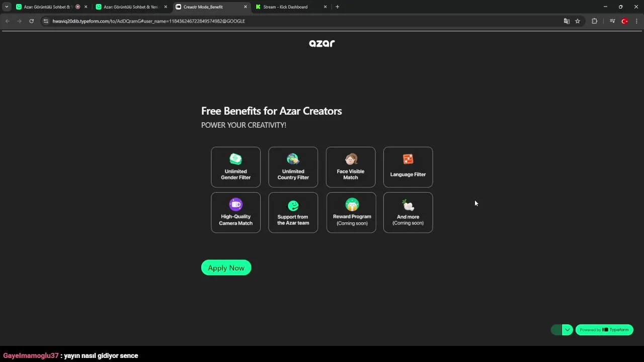The width and height of the screenshot is (644, 362).
Task: Click the Unlimited Gender Filter label
Action: 235,174
